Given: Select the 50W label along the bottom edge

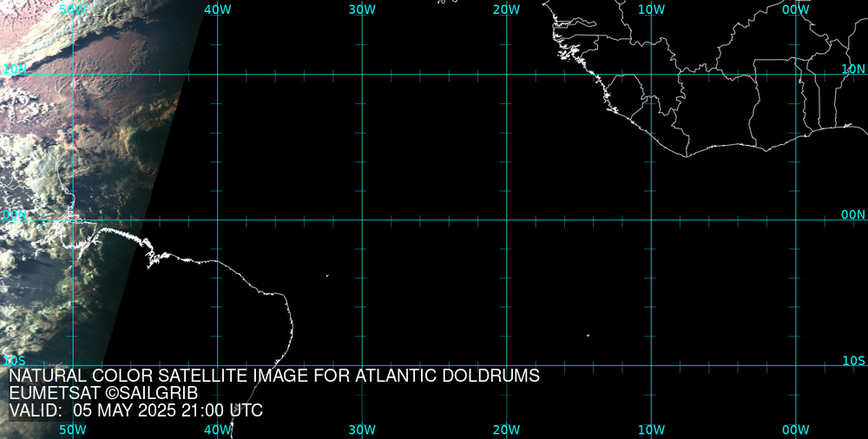Looking at the screenshot, I should (x=73, y=430).
